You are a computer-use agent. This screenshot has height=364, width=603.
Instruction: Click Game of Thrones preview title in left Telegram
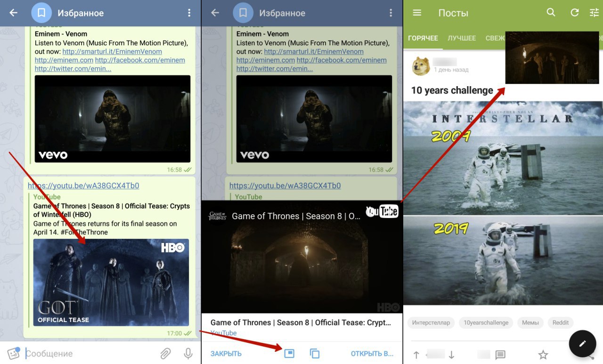112,210
